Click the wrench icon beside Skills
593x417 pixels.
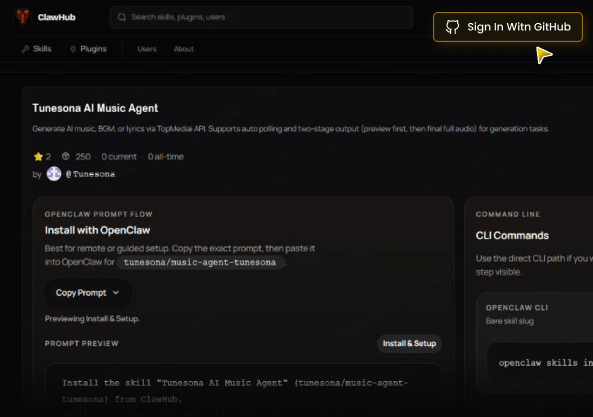25,49
